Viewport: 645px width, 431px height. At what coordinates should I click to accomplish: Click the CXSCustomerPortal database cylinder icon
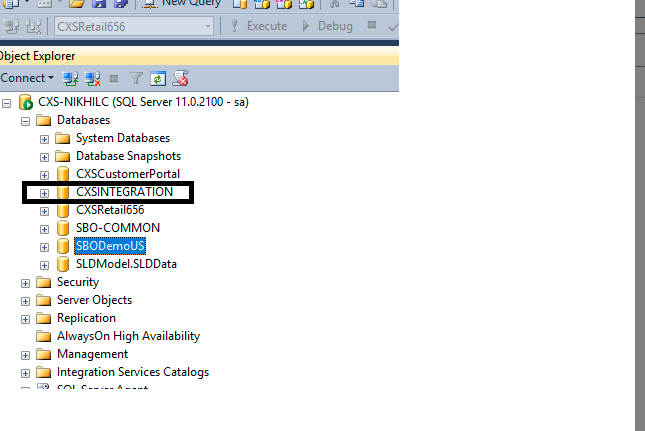tap(63, 174)
